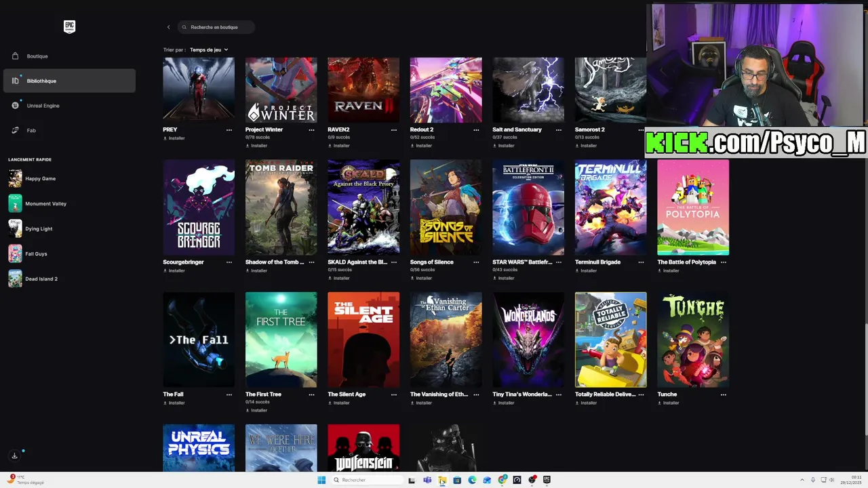Open the three-dot menu for Vanishing of Ethan Carter
This screenshot has width=868, height=488.
476,394
